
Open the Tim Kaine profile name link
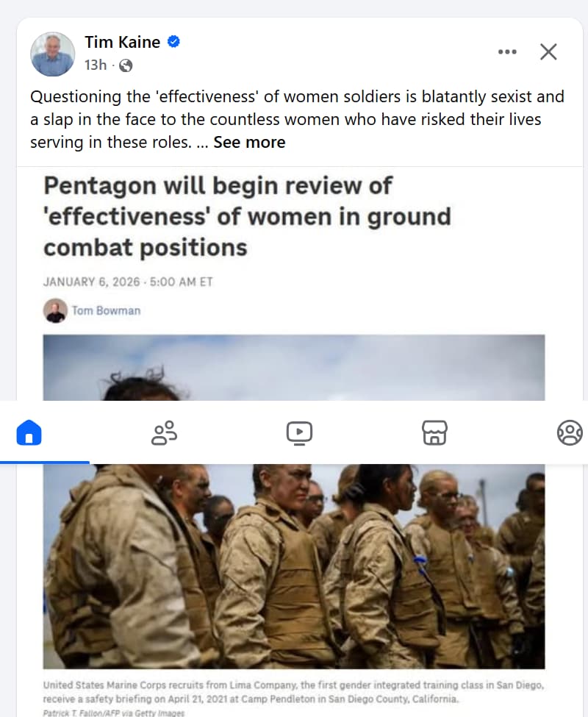pyautogui.click(x=123, y=42)
